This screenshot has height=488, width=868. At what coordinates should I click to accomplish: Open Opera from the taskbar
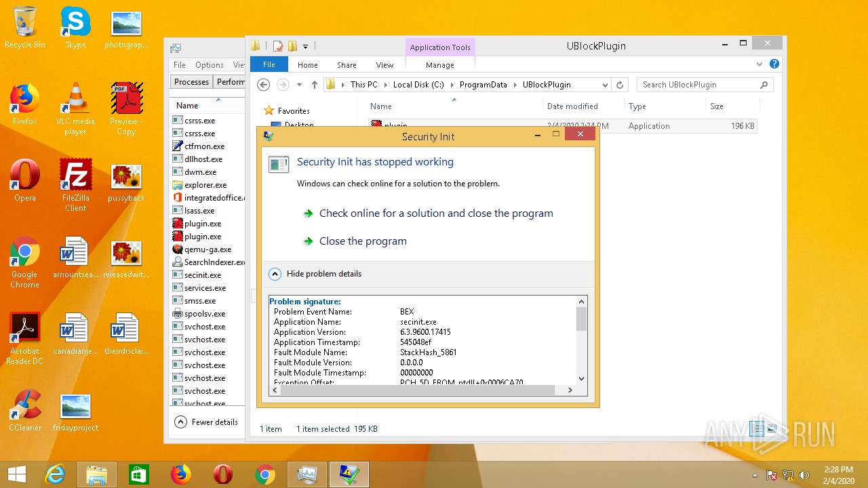click(x=223, y=474)
